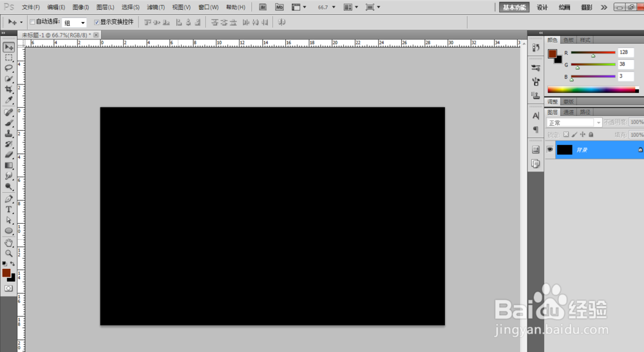The width and height of the screenshot is (644, 352).
Task: Collapse the right panel dock
Action: pos(540,32)
